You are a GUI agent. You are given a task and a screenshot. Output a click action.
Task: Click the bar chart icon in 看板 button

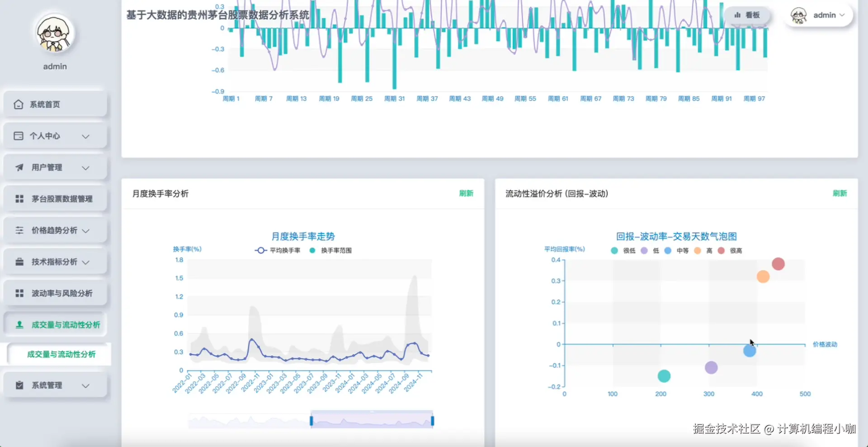(737, 15)
